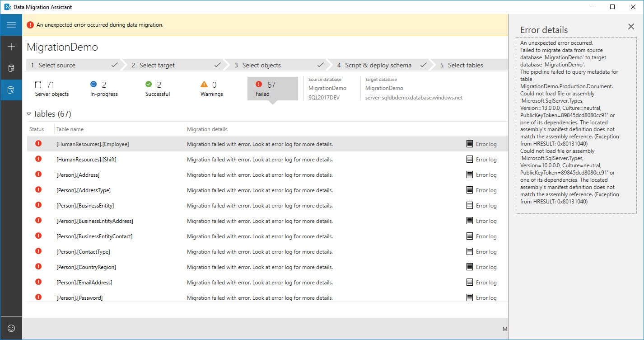Click the feedback smiley icon at bottom left

click(x=11, y=328)
